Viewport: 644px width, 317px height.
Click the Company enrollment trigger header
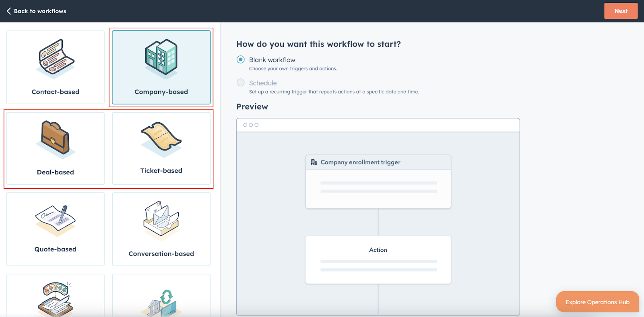coord(378,162)
